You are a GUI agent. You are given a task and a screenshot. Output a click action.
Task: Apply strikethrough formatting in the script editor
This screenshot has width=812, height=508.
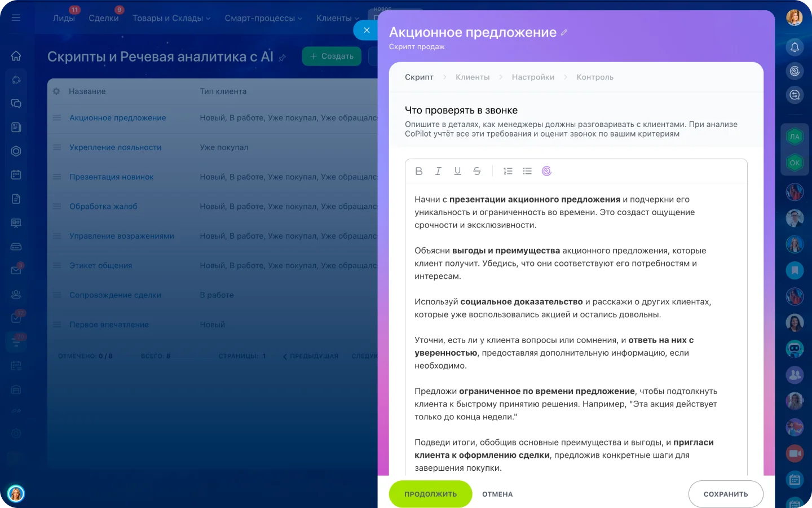click(476, 171)
